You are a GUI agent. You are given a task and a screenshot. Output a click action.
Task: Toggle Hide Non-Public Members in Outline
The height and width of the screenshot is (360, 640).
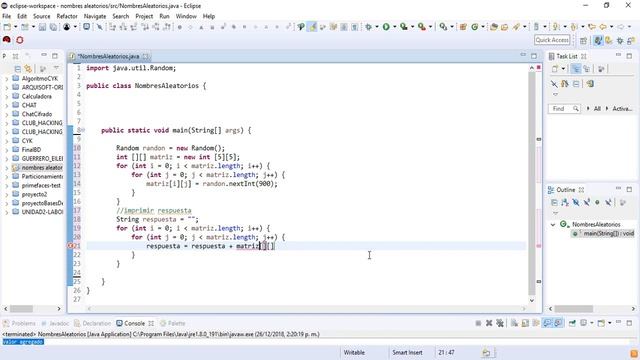coord(597,202)
